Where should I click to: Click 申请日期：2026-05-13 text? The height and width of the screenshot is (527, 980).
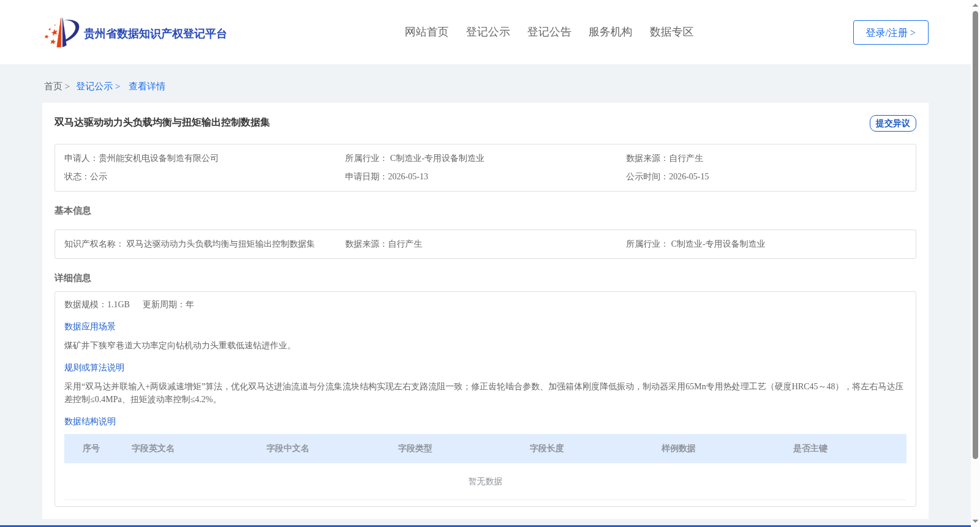pyautogui.click(x=386, y=176)
